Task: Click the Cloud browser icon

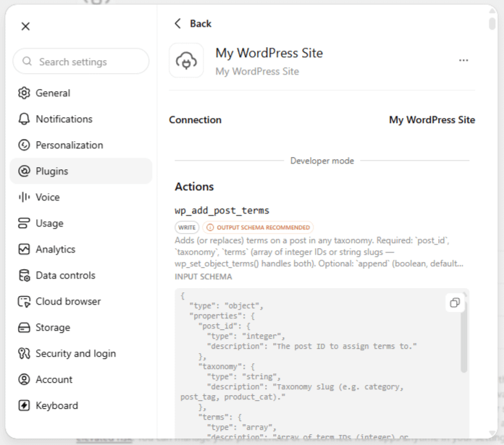Action: click(x=24, y=301)
